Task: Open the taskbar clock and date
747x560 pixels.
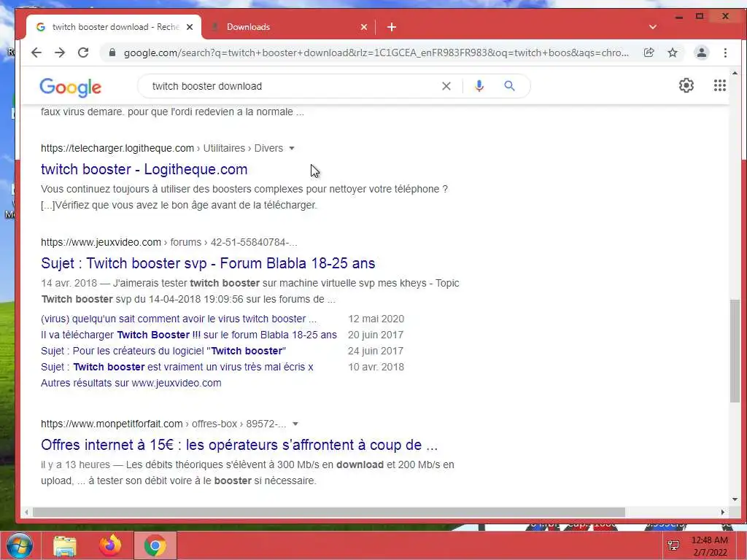Action: 709,546
